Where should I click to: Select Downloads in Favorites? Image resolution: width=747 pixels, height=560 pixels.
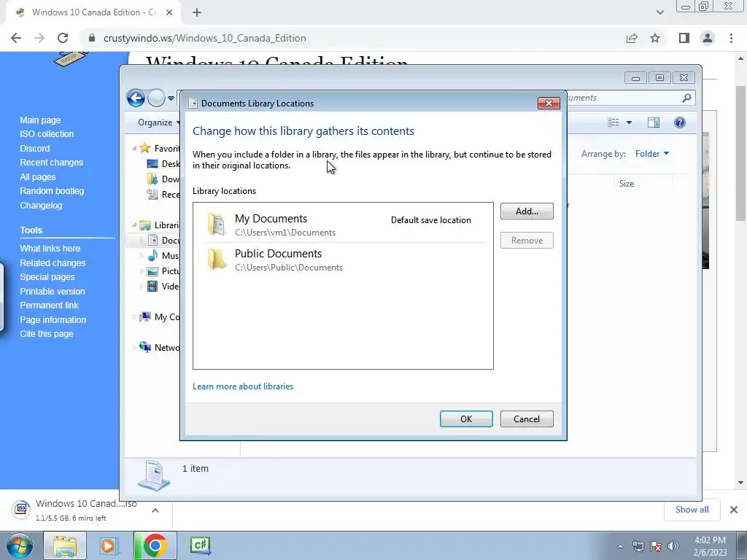pyautogui.click(x=164, y=179)
